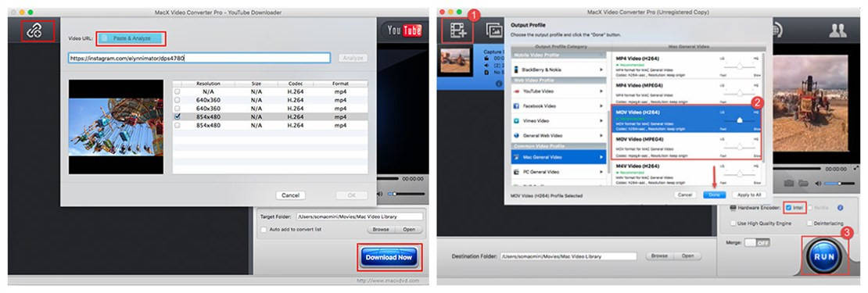
Task: Click Open next to Target Folder
Action: tap(408, 230)
